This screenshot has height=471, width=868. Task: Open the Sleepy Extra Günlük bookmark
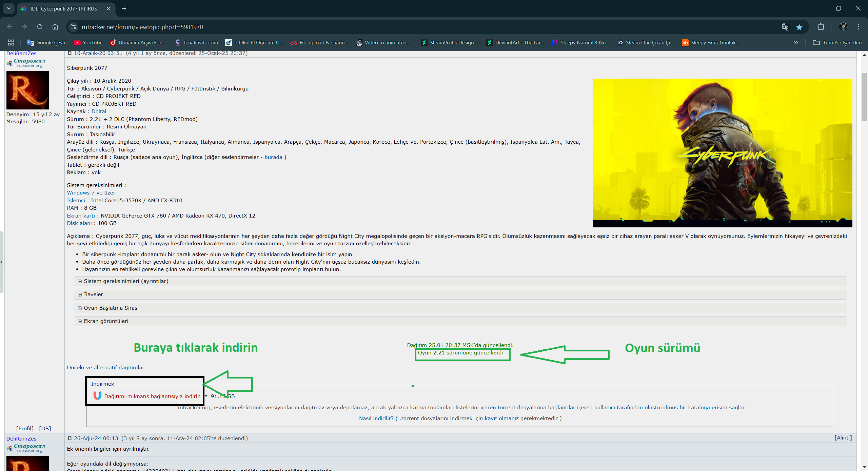(x=711, y=43)
